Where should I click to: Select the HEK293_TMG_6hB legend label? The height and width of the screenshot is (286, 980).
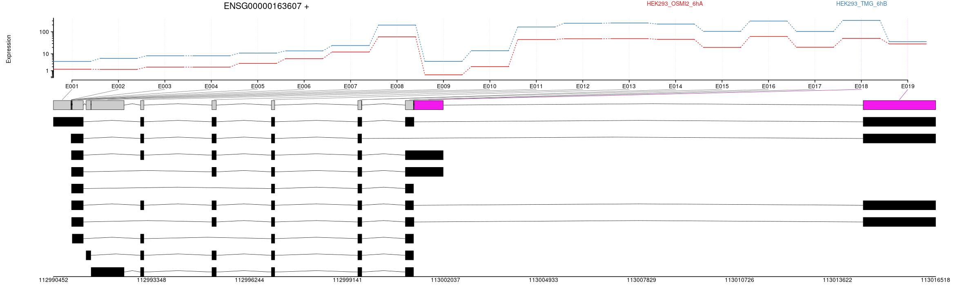pyautogui.click(x=862, y=4)
